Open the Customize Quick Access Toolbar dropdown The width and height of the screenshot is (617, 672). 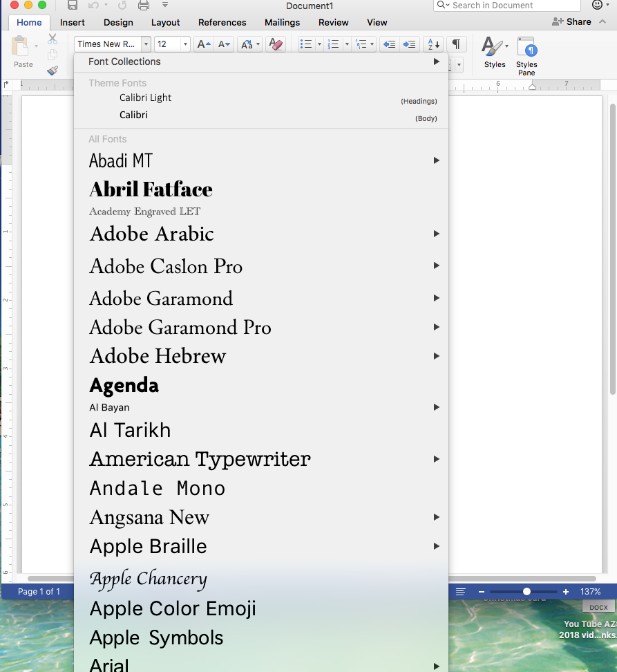[165, 5]
